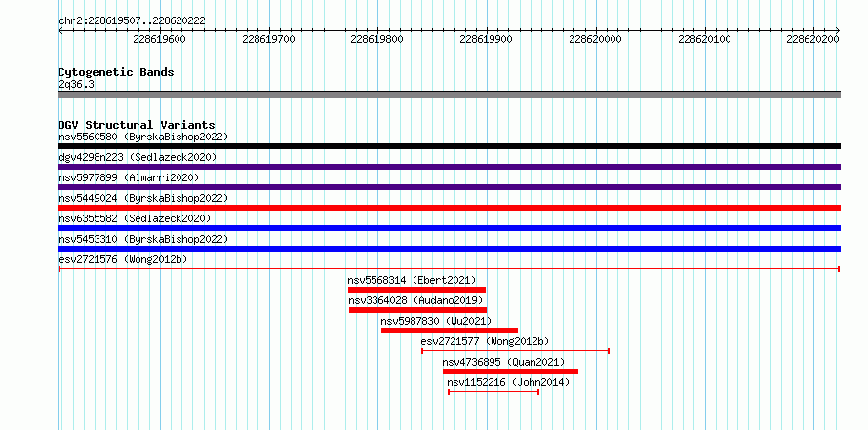Select the blue nsv6355582 variant bar

tap(449, 228)
